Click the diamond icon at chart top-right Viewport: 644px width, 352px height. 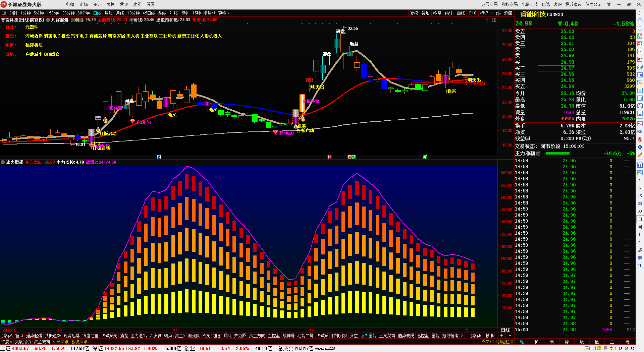(488, 20)
